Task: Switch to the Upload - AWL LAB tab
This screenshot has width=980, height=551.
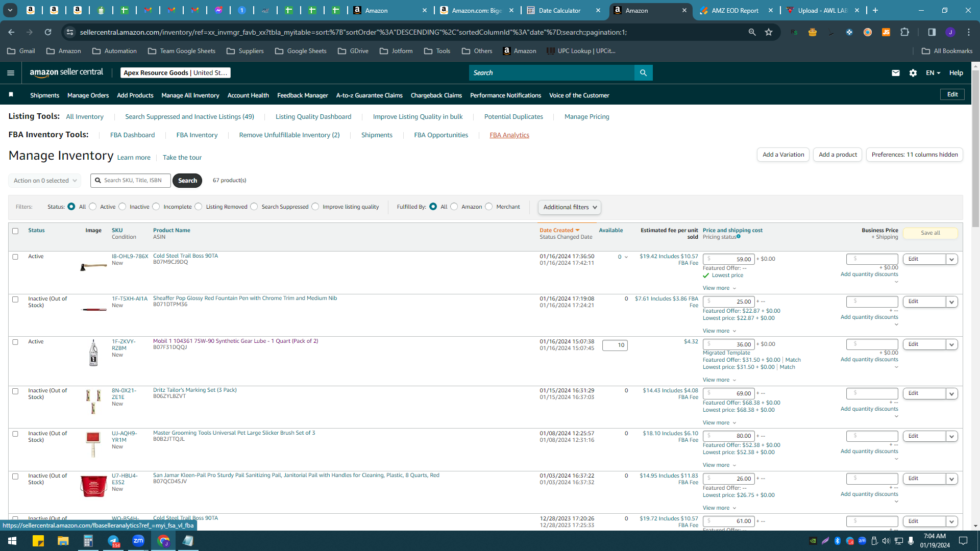Action: coord(822,10)
